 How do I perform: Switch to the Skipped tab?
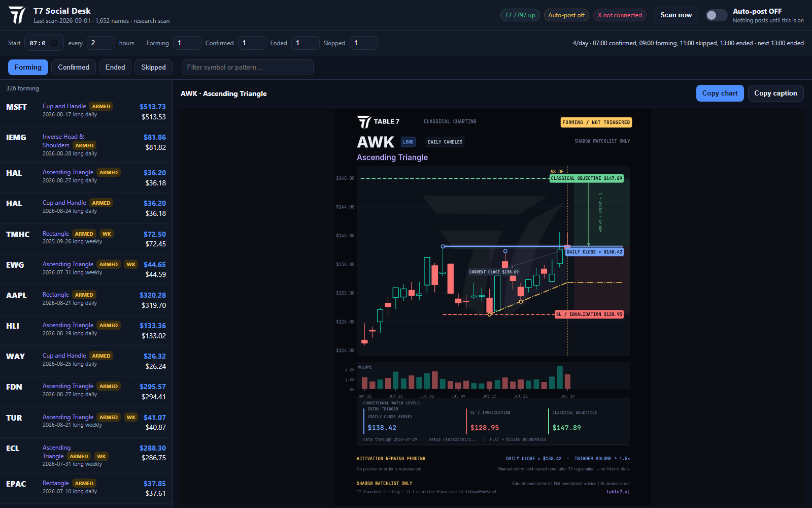[153, 67]
